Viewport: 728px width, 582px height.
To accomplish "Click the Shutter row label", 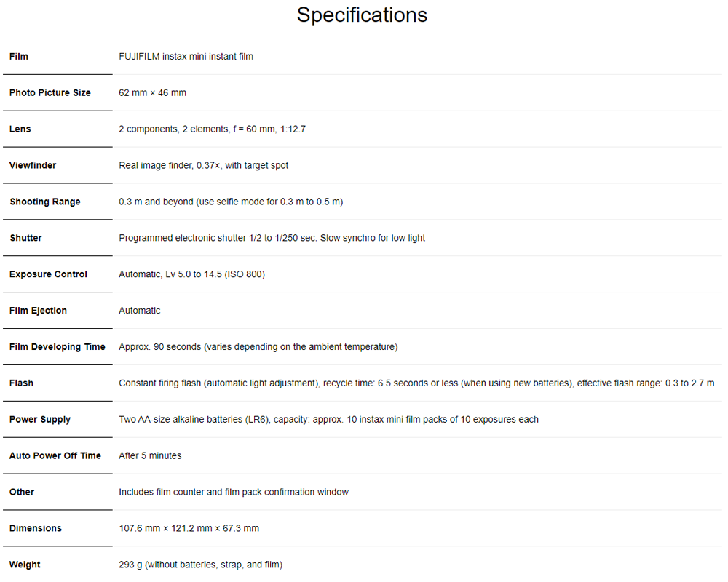I will point(25,238).
